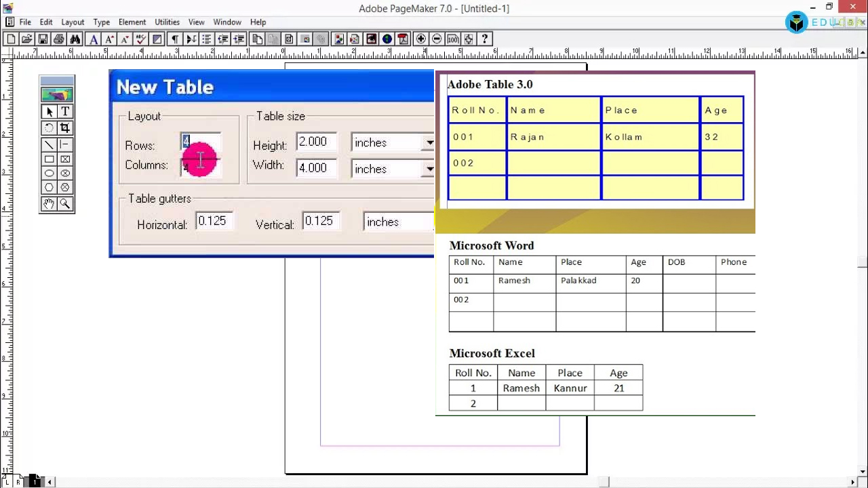
Task: Select the Crop tool
Action: coord(65,127)
